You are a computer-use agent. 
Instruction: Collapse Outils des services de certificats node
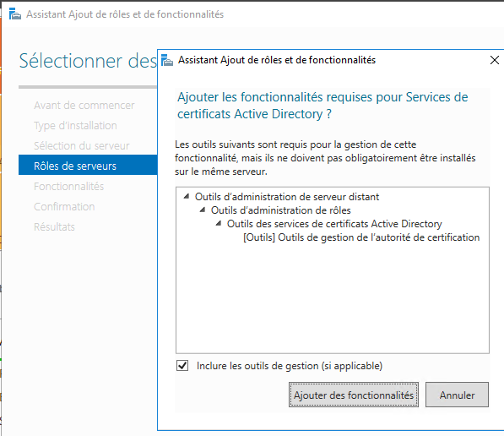(219, 223)
